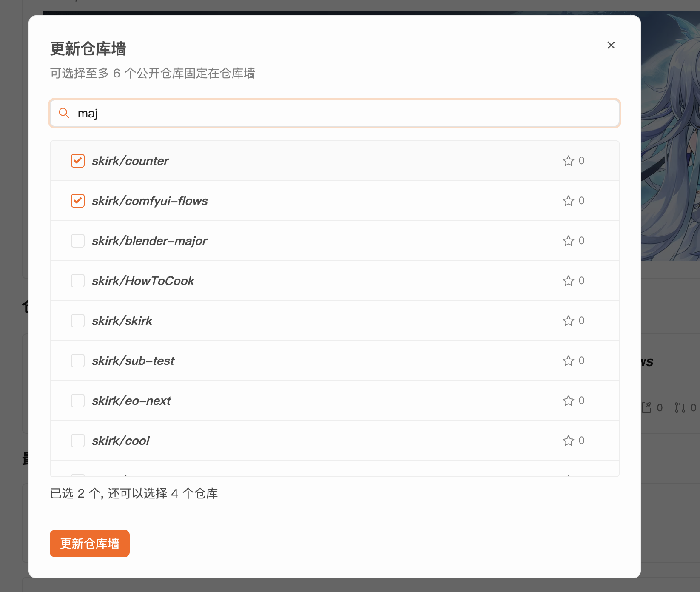This screenshot has height=592, width=700.
Task: Check the skirk/cool checkbox
Action: 78,441
